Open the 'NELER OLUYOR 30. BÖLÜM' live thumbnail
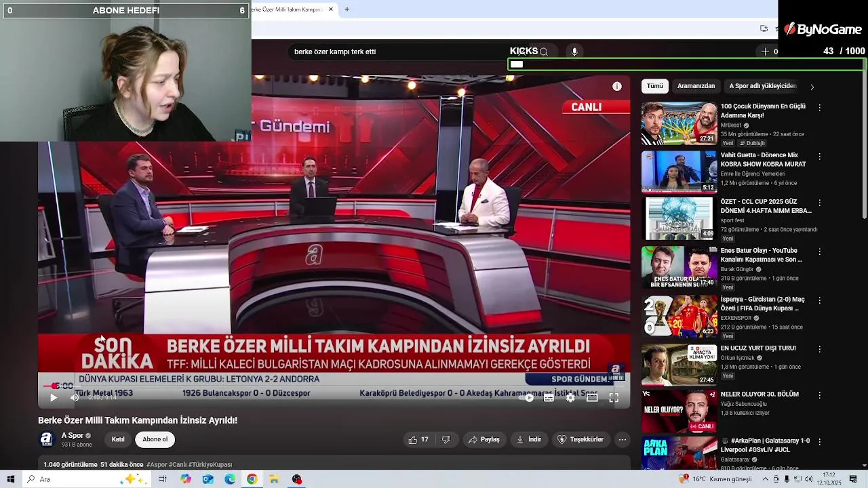 click(x=679, y=411)
